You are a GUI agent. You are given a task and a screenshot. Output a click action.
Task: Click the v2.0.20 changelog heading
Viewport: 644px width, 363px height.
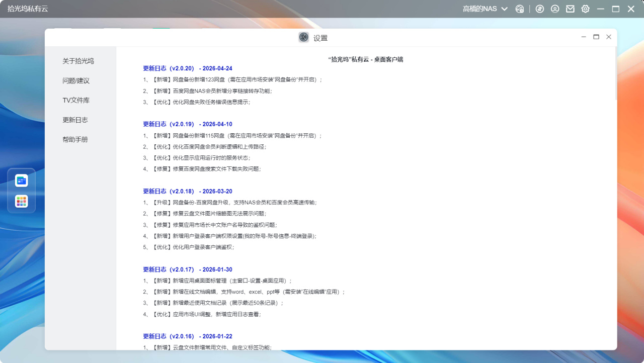point(188,68)
